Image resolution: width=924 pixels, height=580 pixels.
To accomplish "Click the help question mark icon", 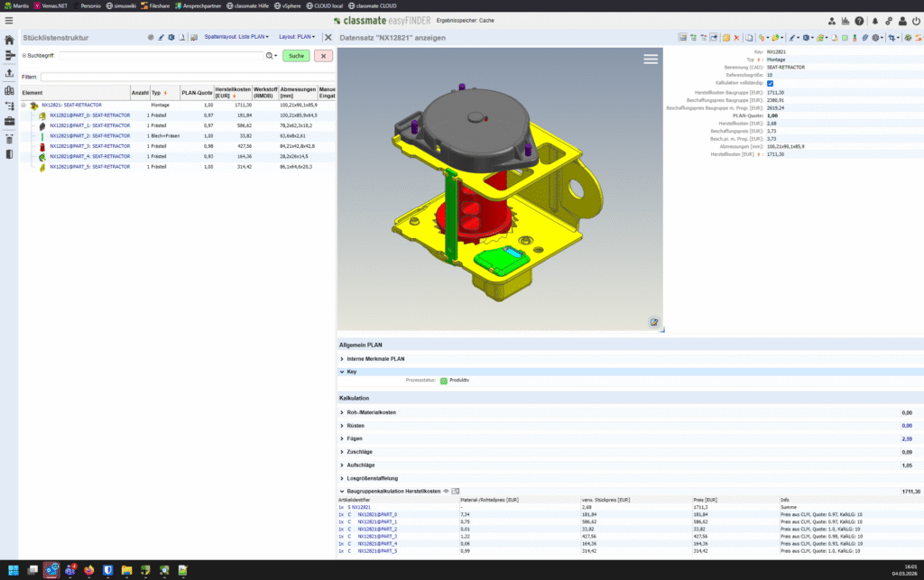I will pos(859,21).
